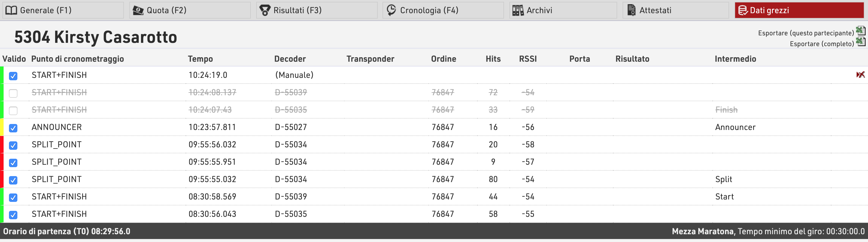Click the database icon on Dati grezzi tab

click(x=743, y=10)
